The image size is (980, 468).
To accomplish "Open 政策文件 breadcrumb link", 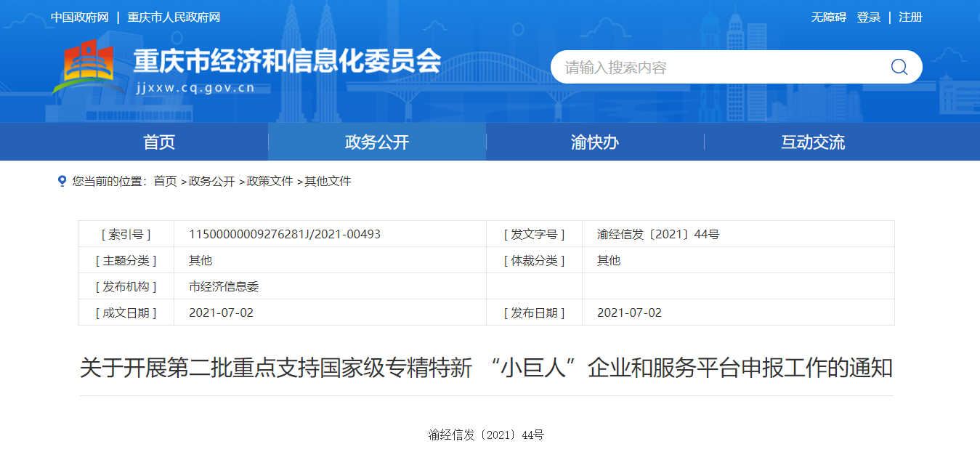I will pos(270,182).
